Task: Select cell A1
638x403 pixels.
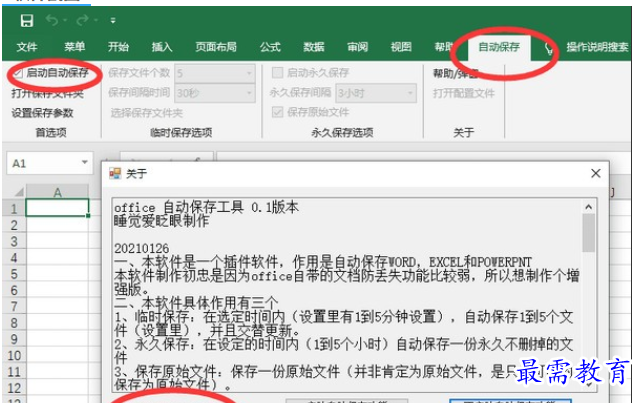Action: click(57, 208)
